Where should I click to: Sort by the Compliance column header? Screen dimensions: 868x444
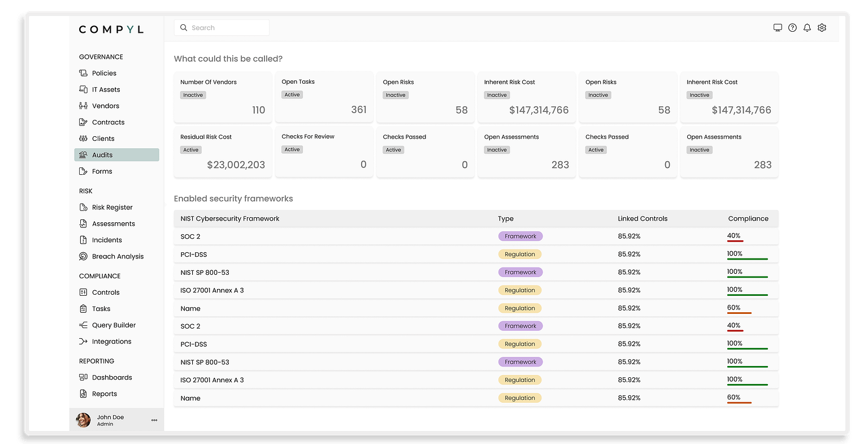point(748,218)
